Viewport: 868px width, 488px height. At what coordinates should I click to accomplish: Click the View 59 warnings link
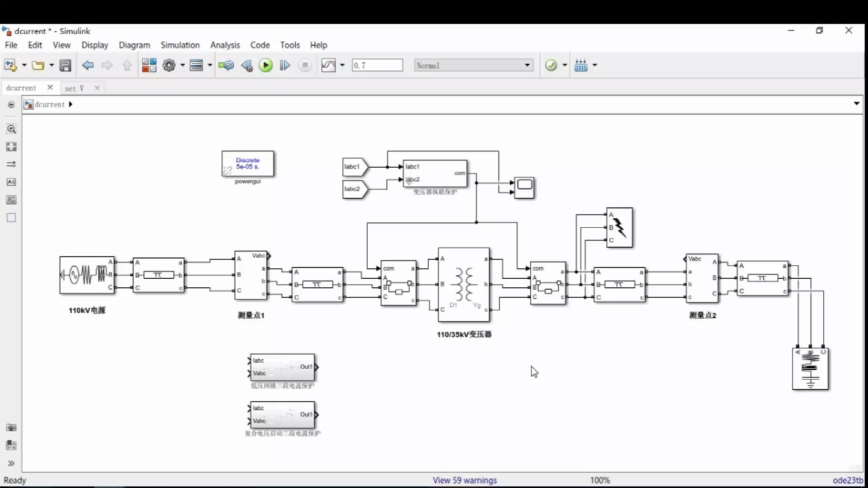tap(464, 480)
